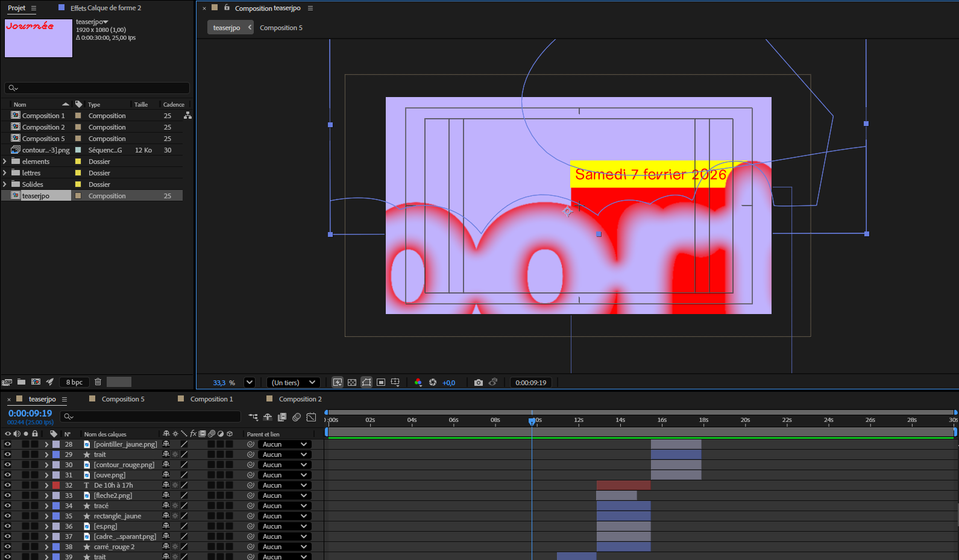Open parent dropdown for layer 28
The image size is (959, 560).
click(x=285, y=444)
